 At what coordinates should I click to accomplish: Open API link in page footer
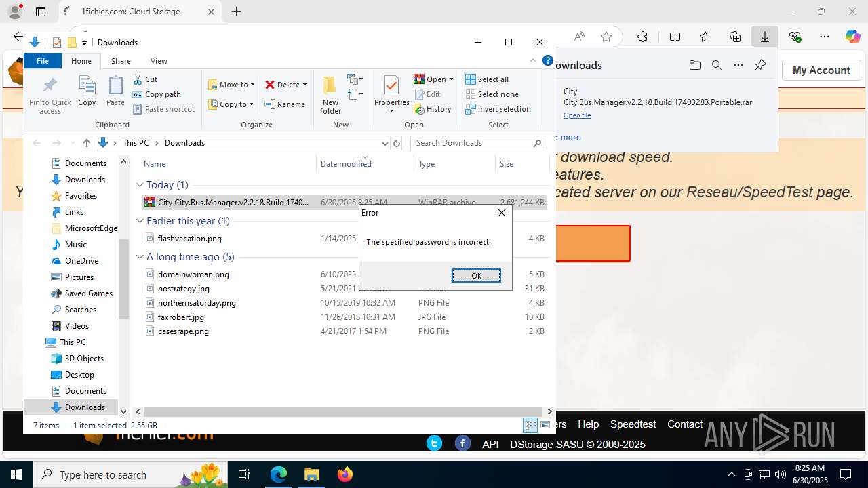(490, 445)
